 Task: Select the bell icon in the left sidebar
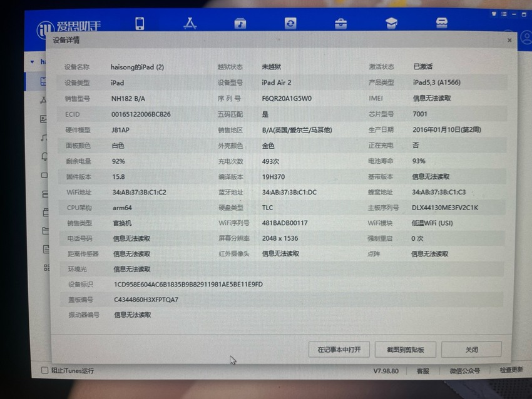click(x=44, y=156)
